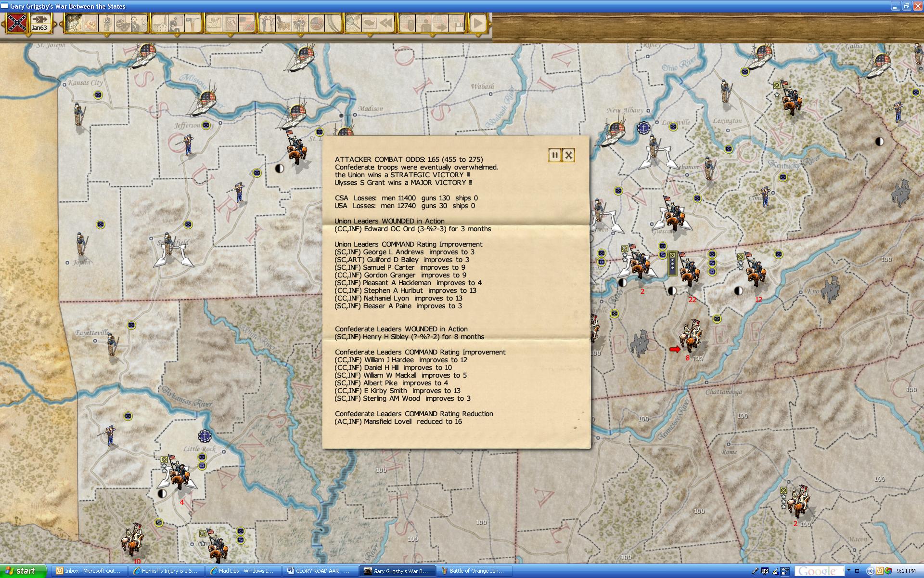This screenshot has width=924, height=578.
Task: Click the 'ATTACKER COMBAT ODDS' line
Action: click(x=409, y=159)
